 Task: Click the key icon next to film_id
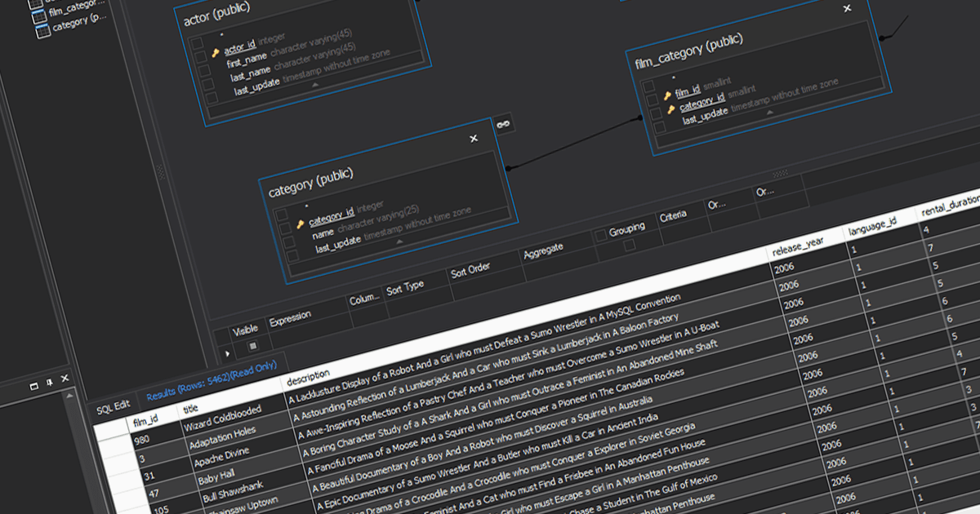(x=667, y=95)
